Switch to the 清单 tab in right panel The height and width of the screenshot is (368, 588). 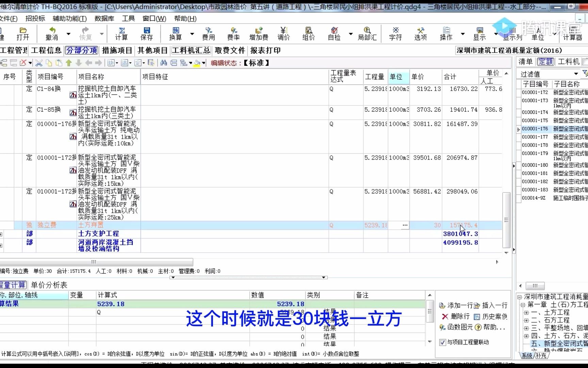(526, 62)
